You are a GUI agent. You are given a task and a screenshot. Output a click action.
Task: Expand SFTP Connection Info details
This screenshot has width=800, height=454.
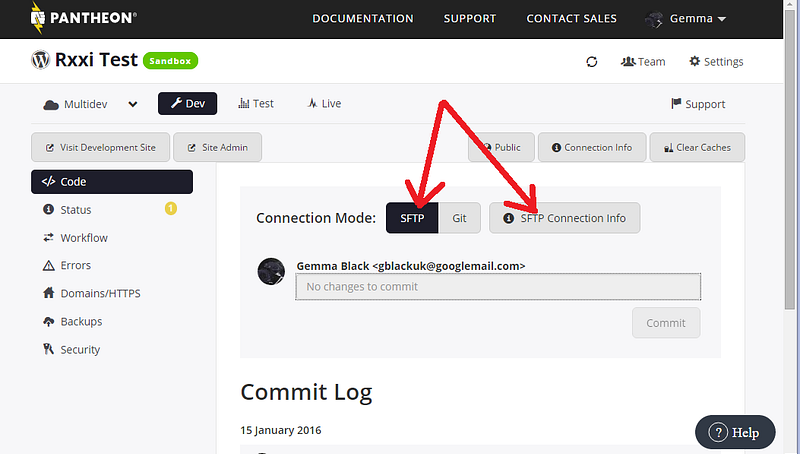[x=564, y=218]
